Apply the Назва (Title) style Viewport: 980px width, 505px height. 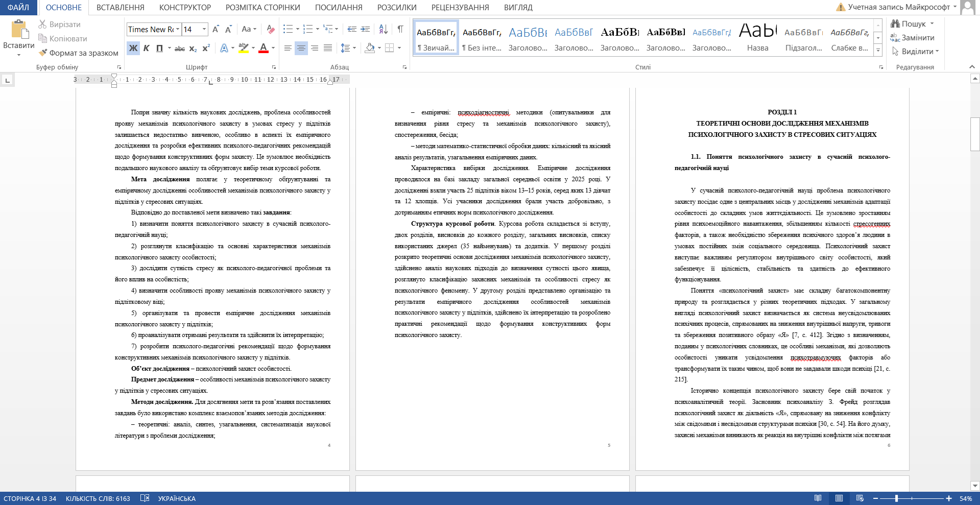pyautogui.click(x=758, y=37)
